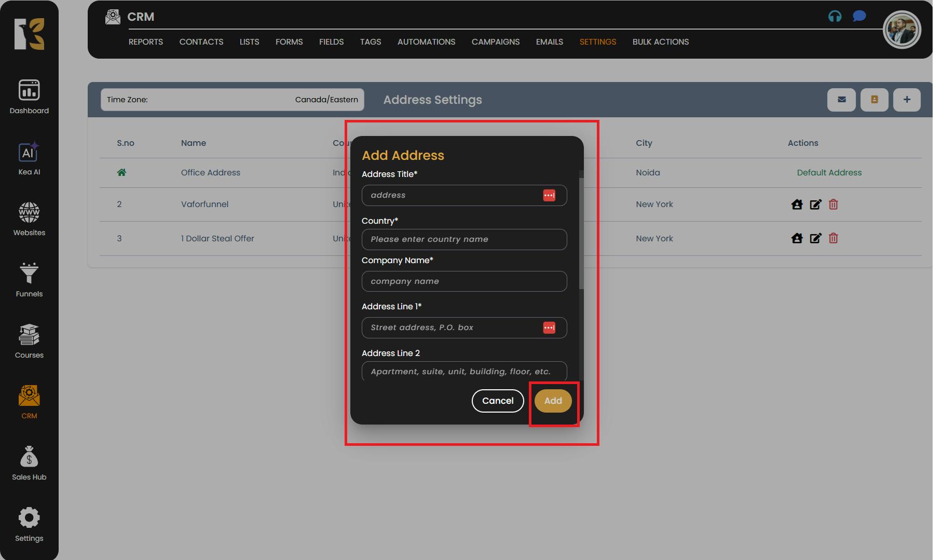Open the chat bubble icon
Screen dimensions: 943x560
pos(859,17)
